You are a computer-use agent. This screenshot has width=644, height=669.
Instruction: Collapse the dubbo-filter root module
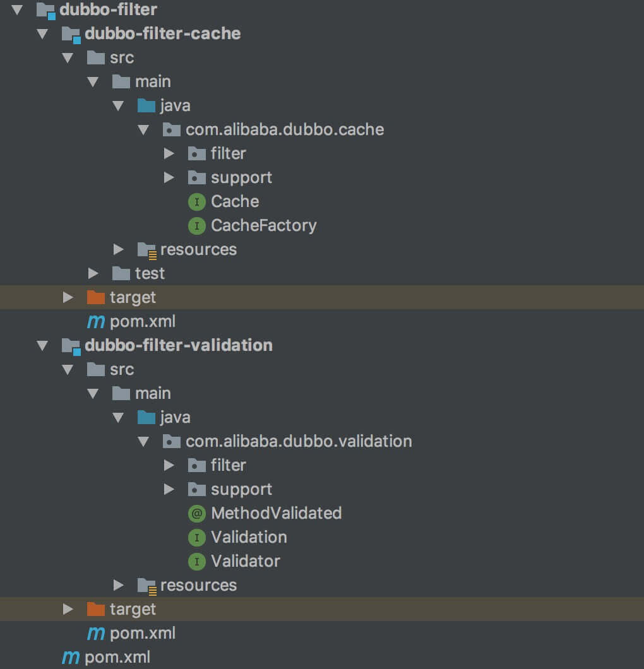point(17,10)
